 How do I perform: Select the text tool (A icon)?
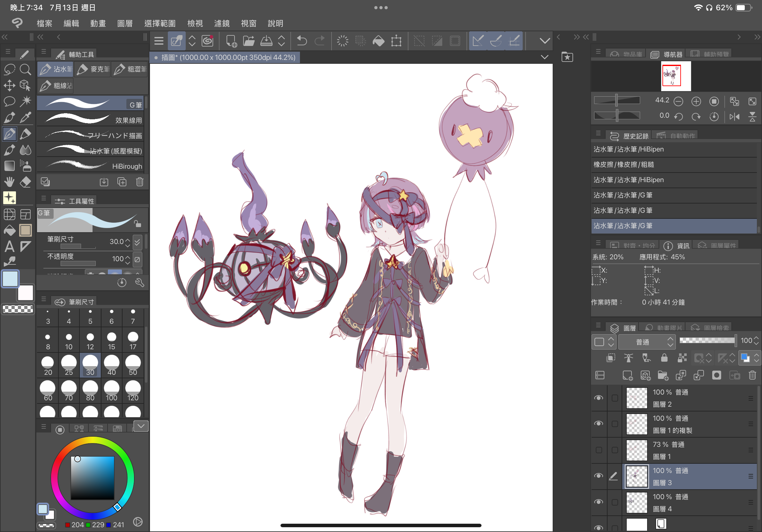[9, 247]
